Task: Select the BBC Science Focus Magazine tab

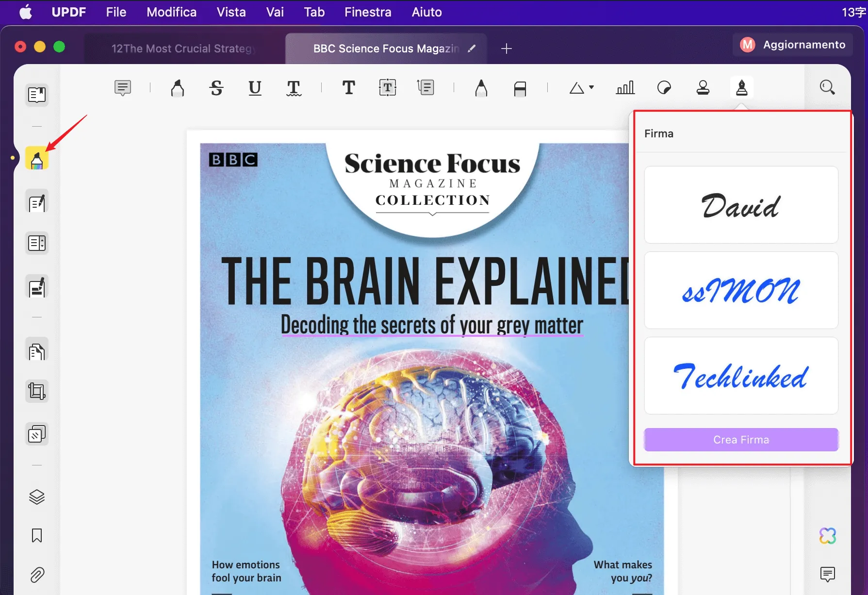Action: (386, 49)
